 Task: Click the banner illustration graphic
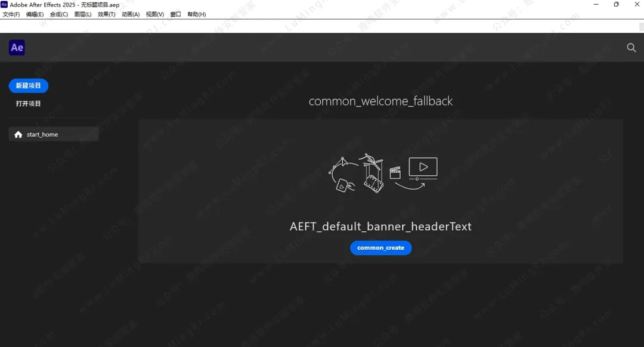(383, 173)
